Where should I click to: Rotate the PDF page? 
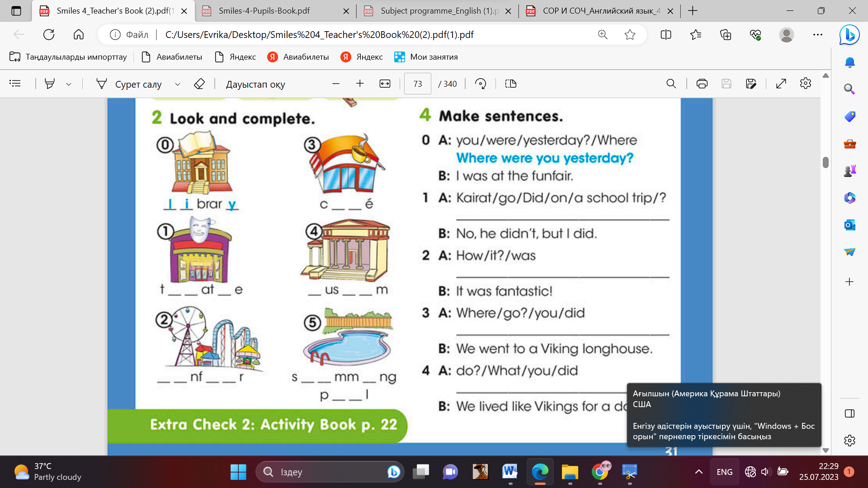[481, 84]
